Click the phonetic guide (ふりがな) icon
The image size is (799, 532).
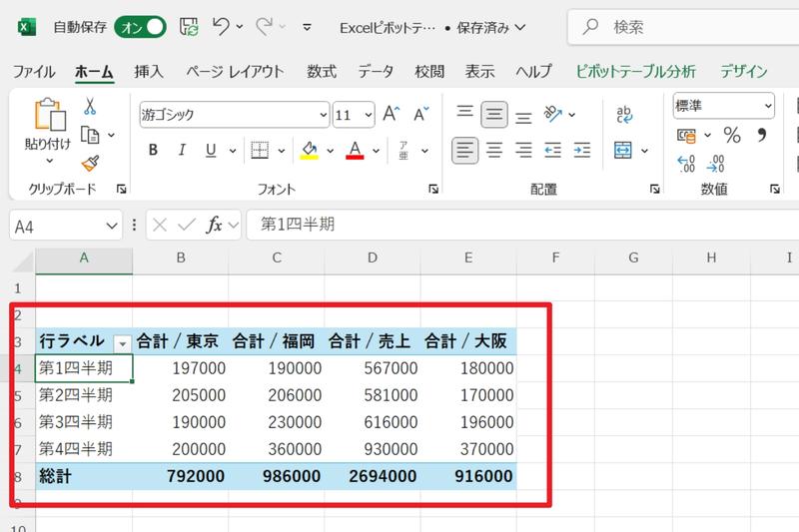click(403, 150)
